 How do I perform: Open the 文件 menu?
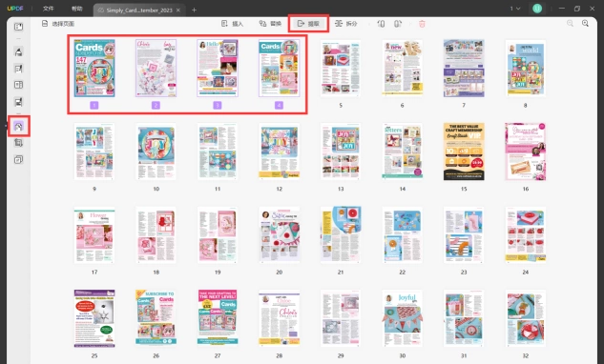click(x=48, y=9)
